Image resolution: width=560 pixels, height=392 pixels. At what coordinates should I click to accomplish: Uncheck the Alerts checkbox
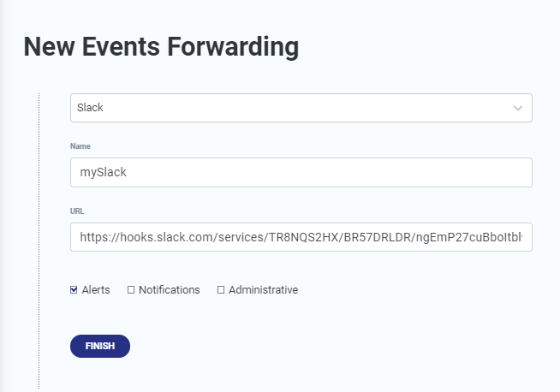tap(74, 290)
